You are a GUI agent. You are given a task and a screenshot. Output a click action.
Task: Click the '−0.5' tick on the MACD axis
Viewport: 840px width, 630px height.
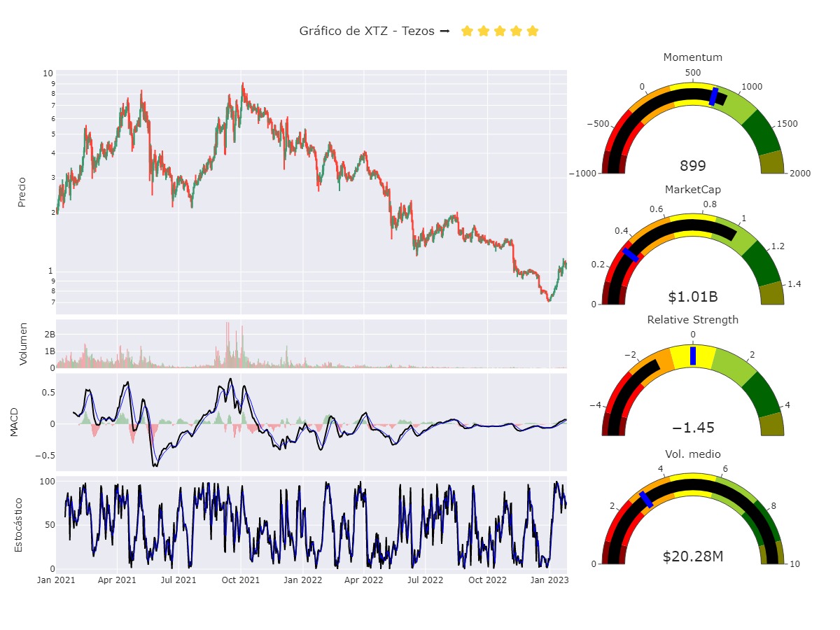45,455
